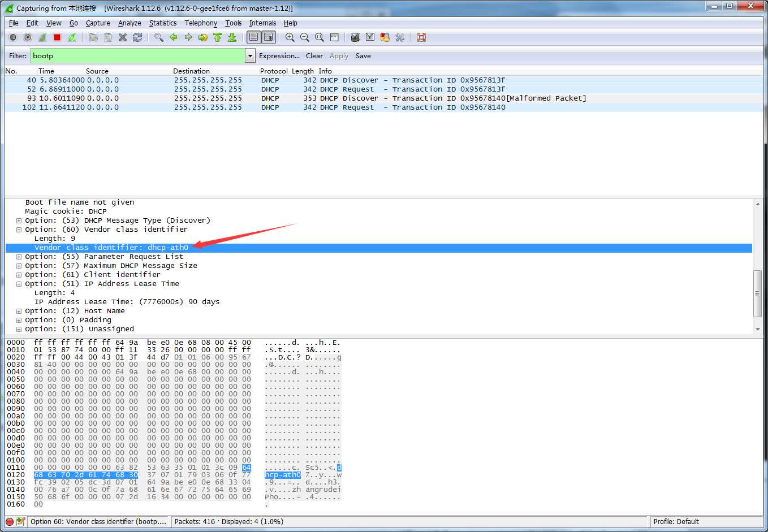
Task: Save this capture file icon
Action: tap(108, 37)
